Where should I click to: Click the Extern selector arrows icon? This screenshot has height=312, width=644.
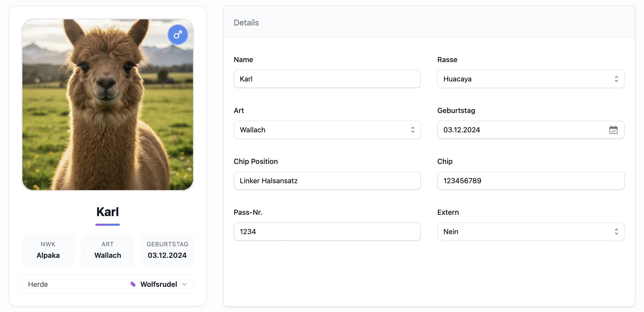click(x=616, y=232)
